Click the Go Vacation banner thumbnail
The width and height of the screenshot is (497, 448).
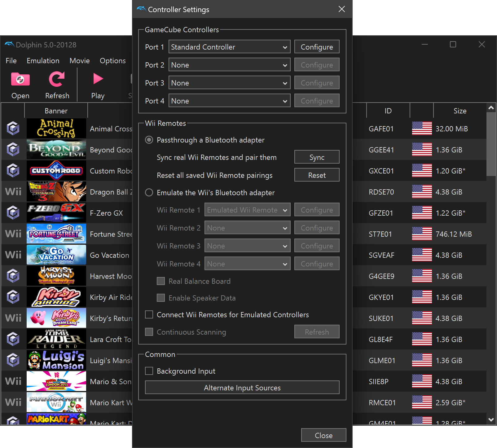56,255
